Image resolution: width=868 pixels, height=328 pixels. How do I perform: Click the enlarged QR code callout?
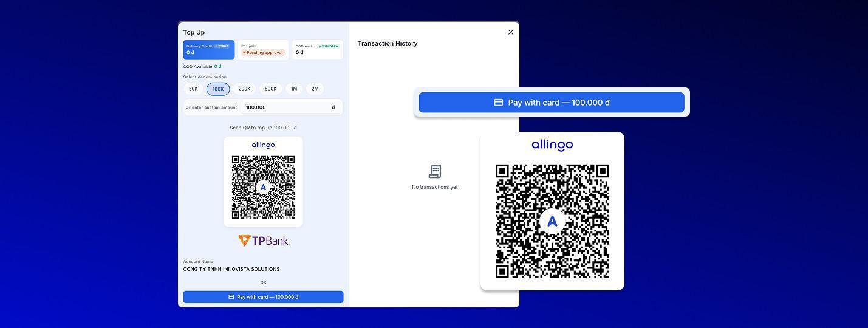pyautogui.click(x=552, y=221)
